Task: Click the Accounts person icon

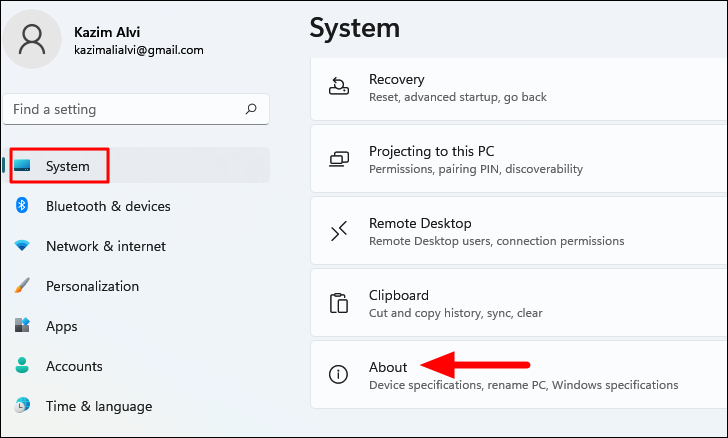Action: click(22, 366)
